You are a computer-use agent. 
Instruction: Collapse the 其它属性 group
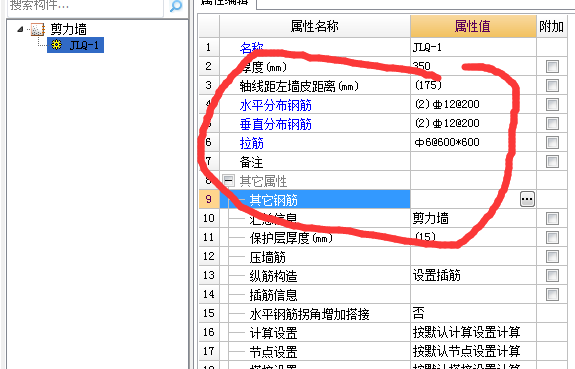[x=228, y=180]
